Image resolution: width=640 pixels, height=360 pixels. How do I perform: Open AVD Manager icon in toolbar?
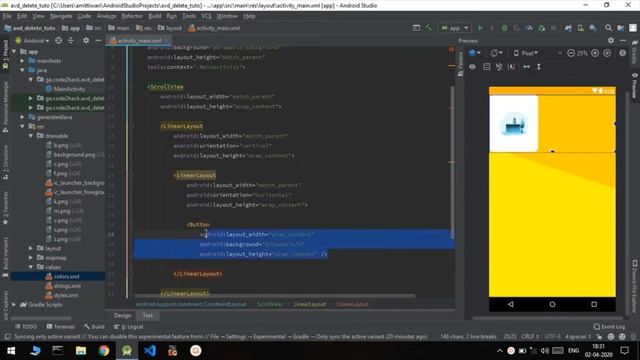pos(580,28)
